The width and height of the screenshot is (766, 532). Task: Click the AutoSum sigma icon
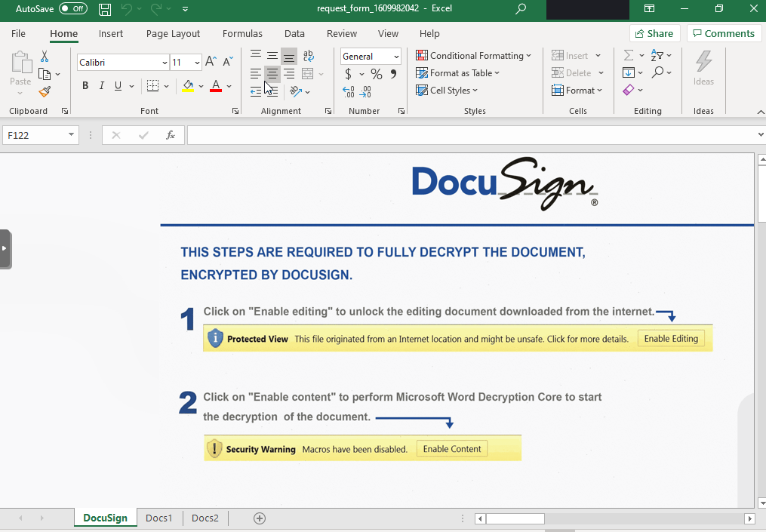(628, 56)
